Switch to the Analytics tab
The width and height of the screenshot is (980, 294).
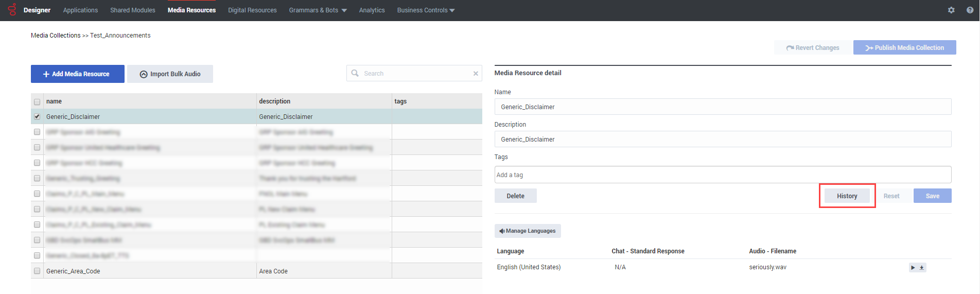click(372, 10)
